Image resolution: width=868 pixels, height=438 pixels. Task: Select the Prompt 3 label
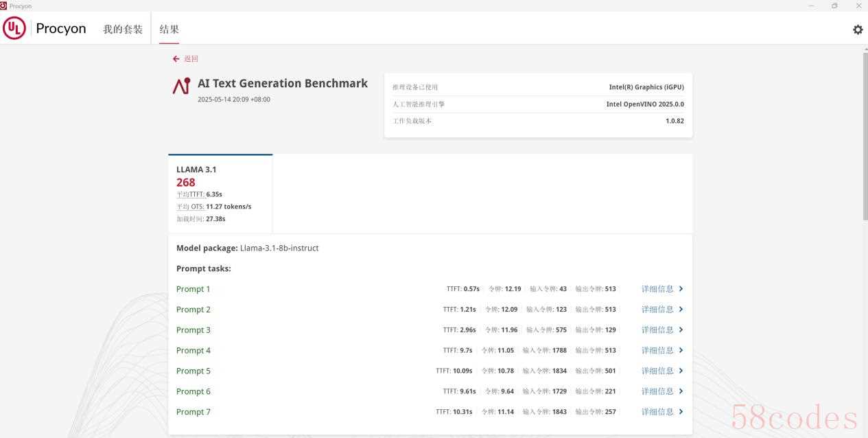(193, 330)
